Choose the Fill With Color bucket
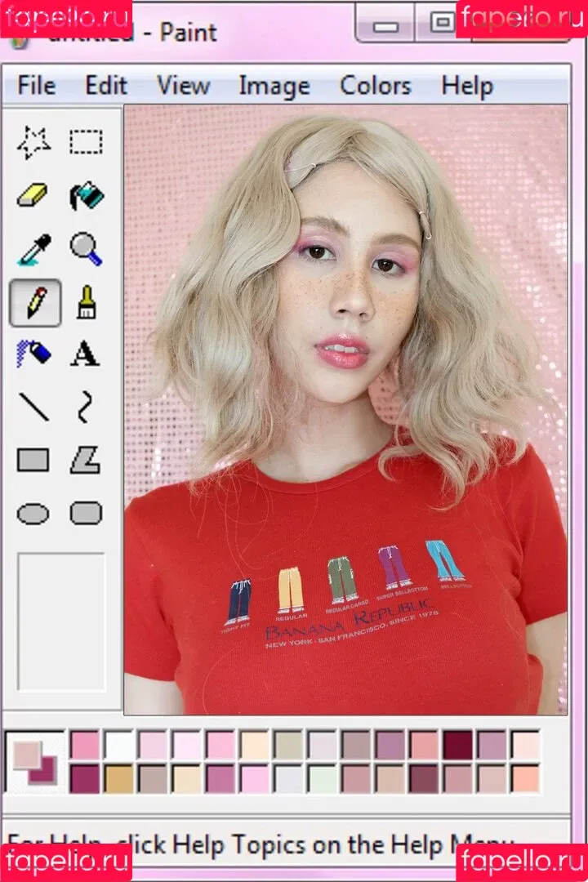 click(x=86, y=195)
